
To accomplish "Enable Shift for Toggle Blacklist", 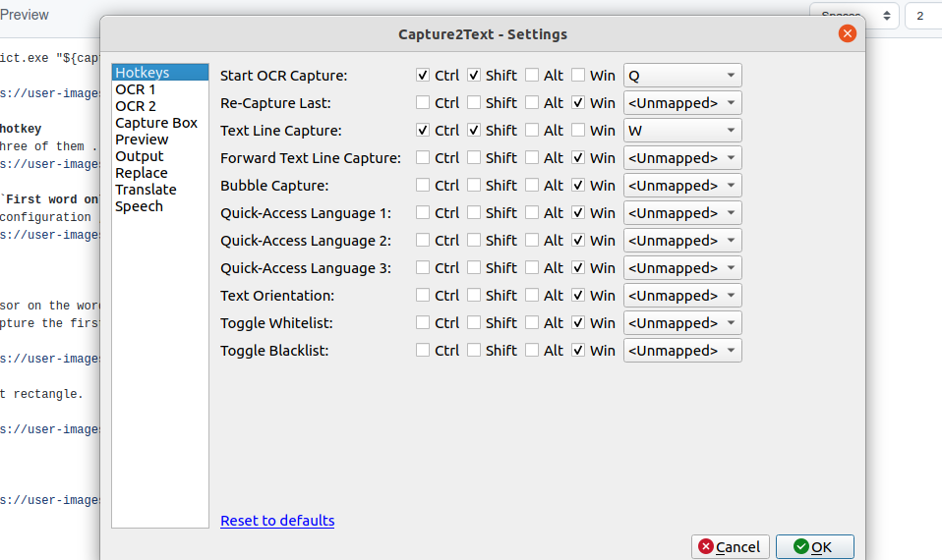I will [x=474, y=351].
